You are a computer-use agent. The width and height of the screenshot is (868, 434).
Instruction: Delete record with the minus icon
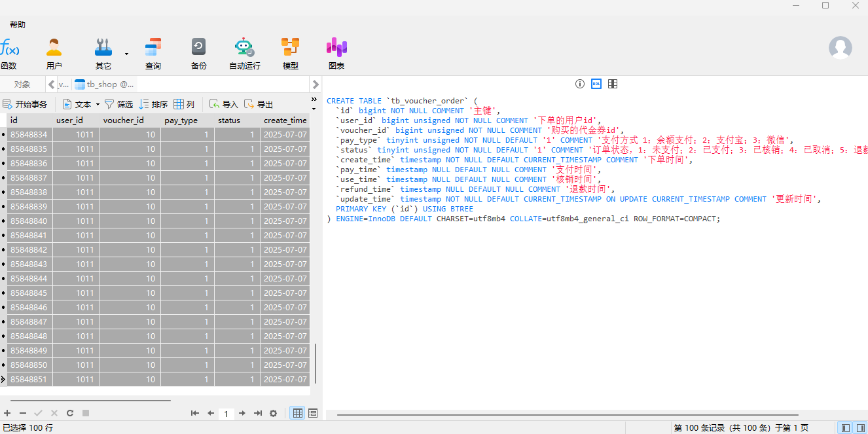coord(23,413)
